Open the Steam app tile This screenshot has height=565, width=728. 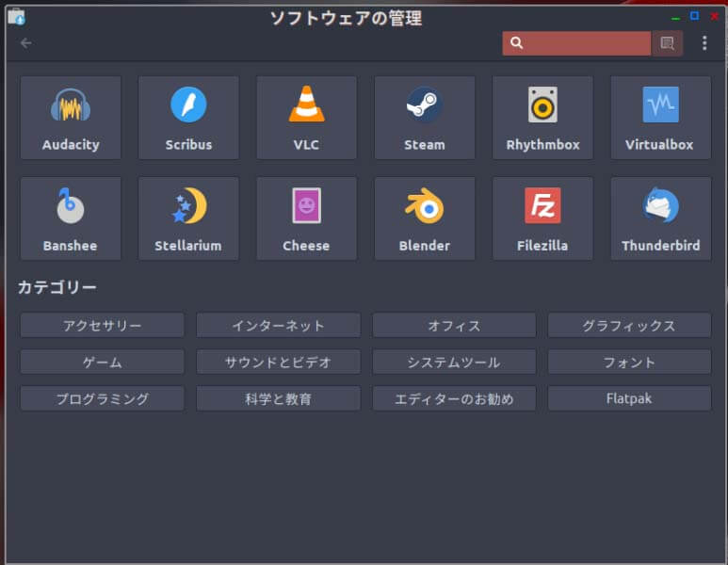[x=425, y=118]
